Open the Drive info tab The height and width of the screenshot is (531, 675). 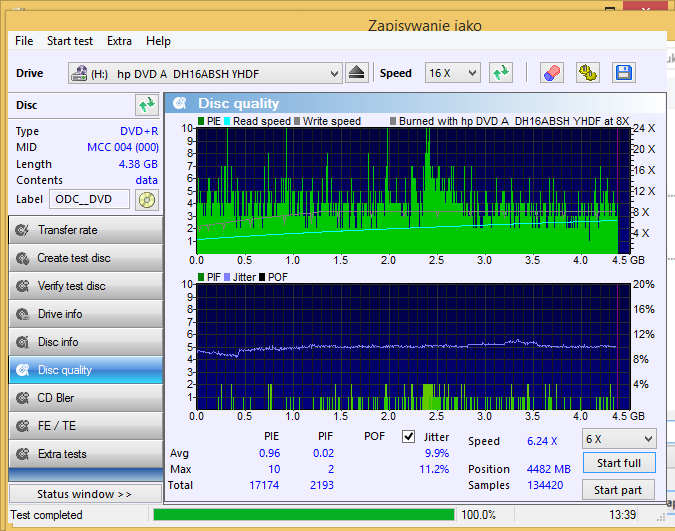(86, 314)
